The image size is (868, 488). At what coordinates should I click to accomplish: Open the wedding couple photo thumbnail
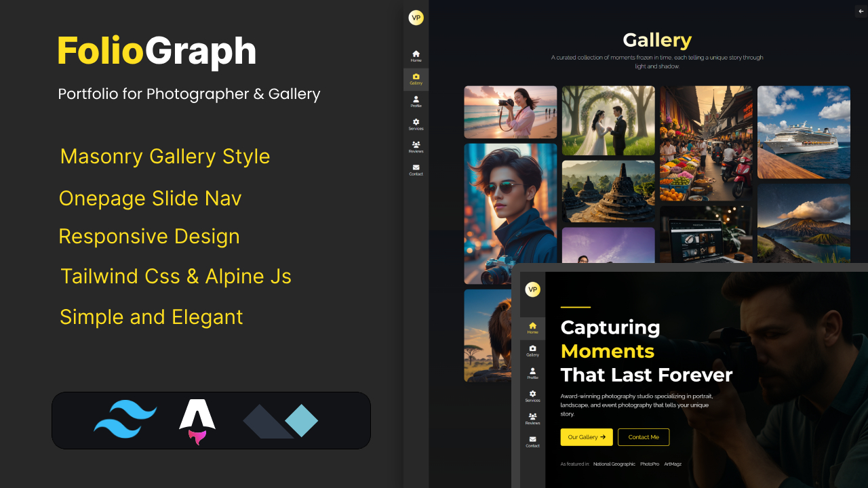pos(608,121)
